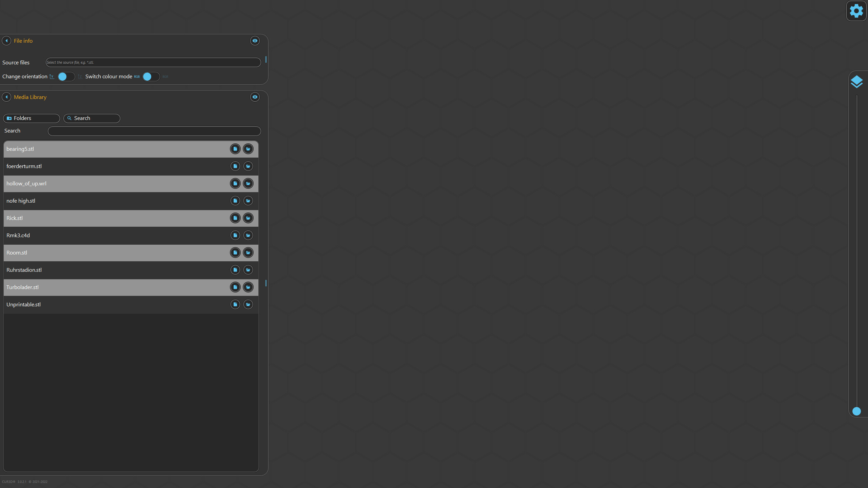Open folder location of Turbolader.stl
This screenshot has height=488, width=868.
pos(248,287)
